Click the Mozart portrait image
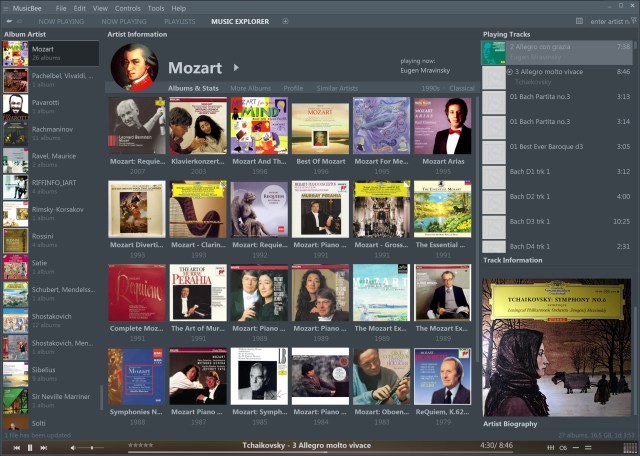Viewport: 640px width, 456px height. tap(134, 67)
